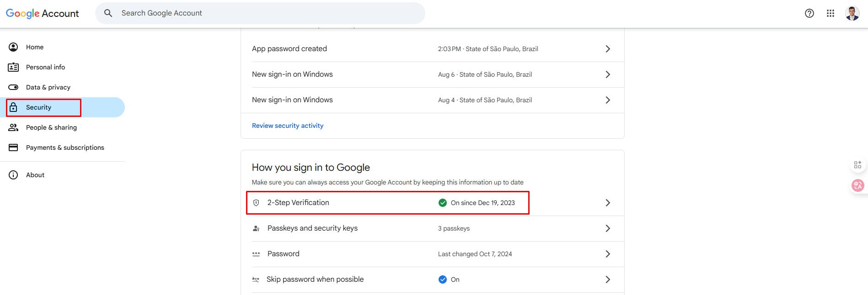Open the Google apps grid icon
This screenshot has width=868, height=295.
coord(830,13)
